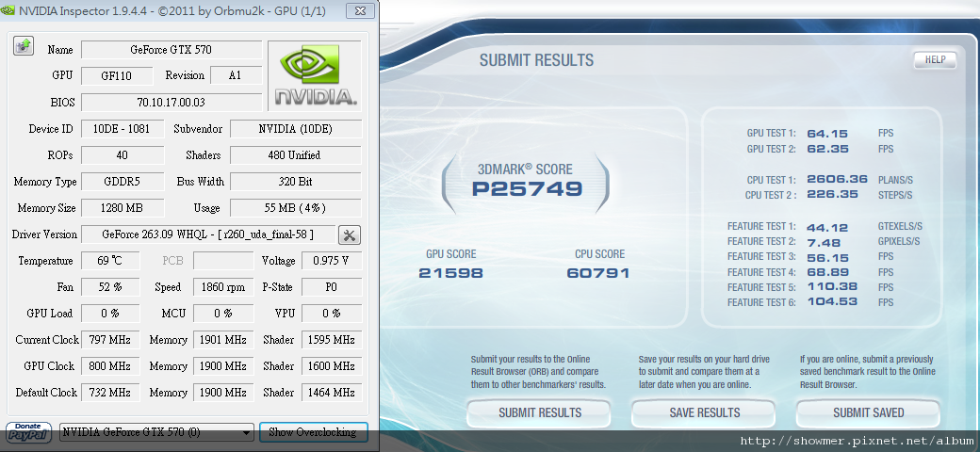Click FEATURE TEST 5 result 110.38

pyautogui.click(x=831, y=287)
